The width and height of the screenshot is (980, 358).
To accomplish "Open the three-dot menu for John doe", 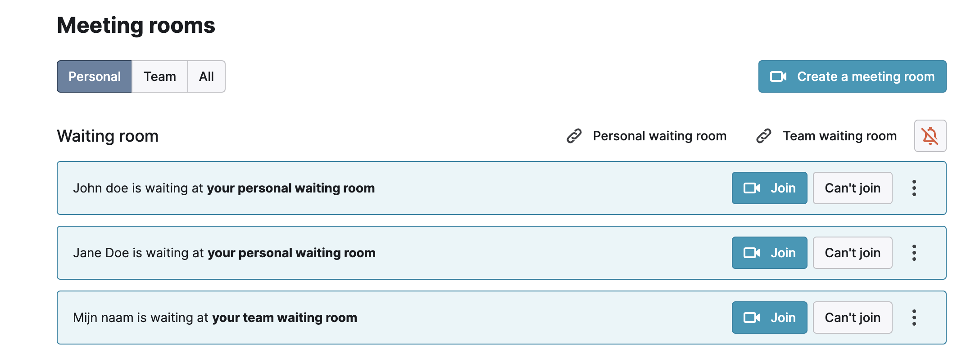I will pyautogui.click(x=914, y=188).
